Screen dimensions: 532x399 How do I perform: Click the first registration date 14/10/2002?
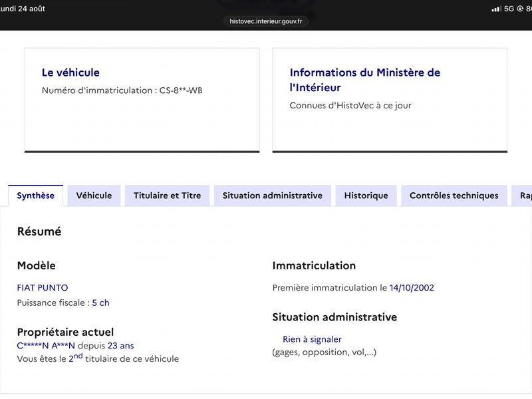(412, 288)
